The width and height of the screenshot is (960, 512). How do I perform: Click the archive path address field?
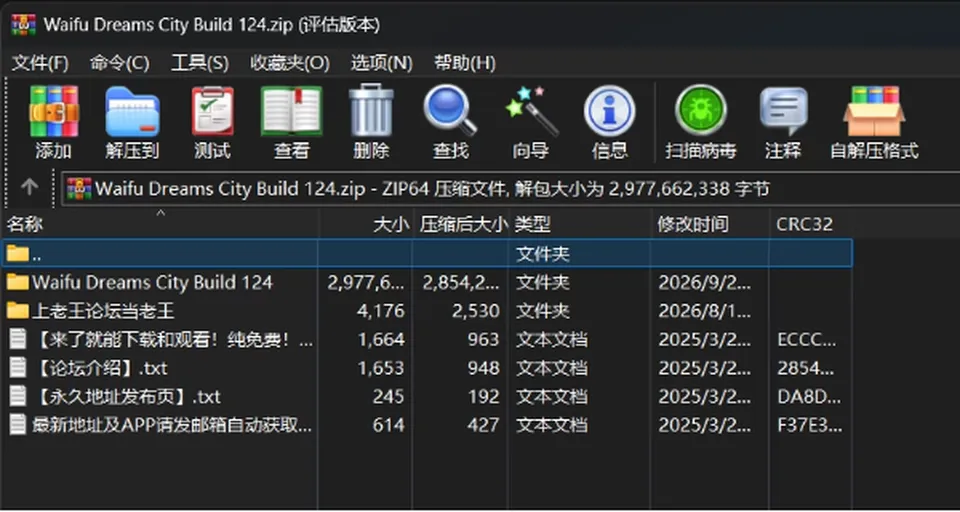(511, 189)
